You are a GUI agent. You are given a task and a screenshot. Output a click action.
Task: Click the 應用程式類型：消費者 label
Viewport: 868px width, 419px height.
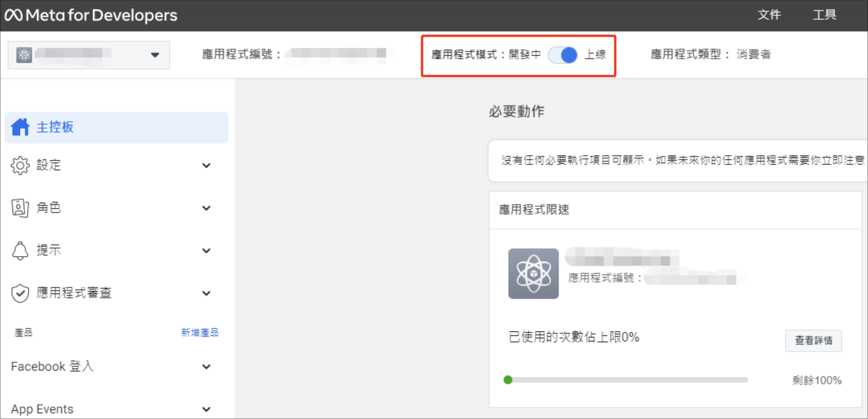tap(711, 54)
